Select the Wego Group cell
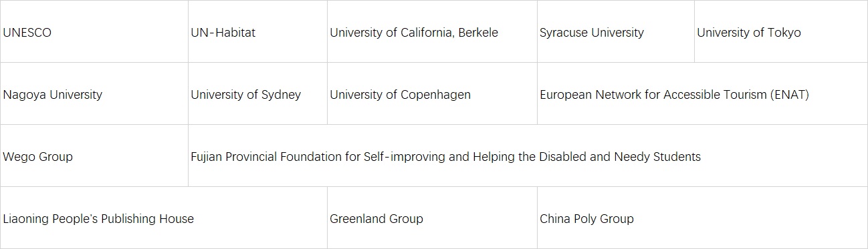The height and width of the screenshot is (249, 868). pyautogui.click(x=94, y=156)
